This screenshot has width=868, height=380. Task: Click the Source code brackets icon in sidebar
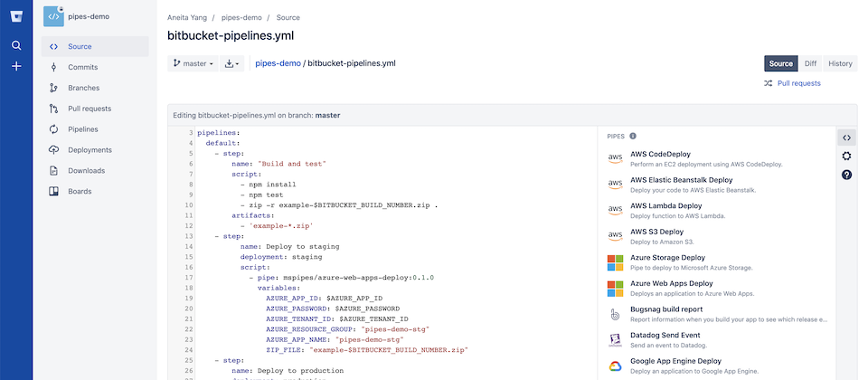tap(53, 46)
